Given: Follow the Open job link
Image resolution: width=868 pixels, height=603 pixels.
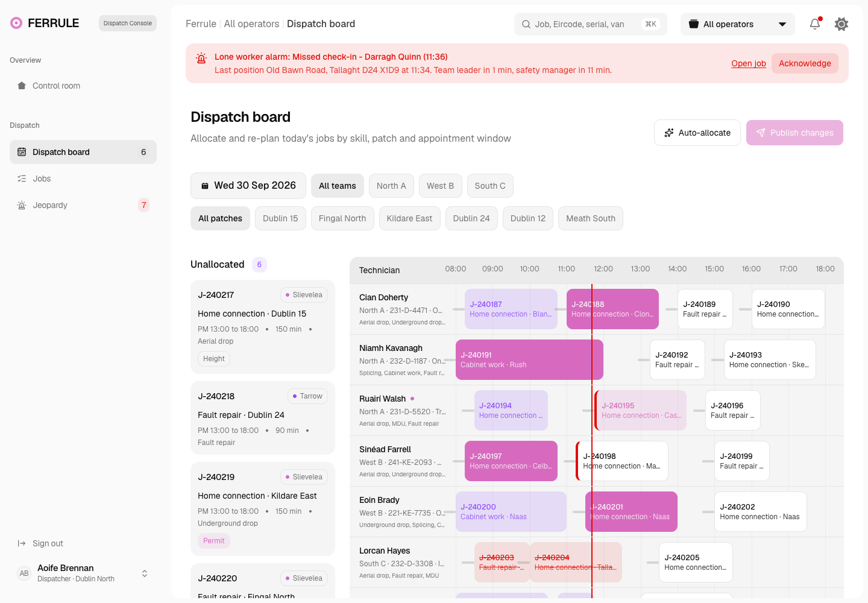Looking at the screenshot, I should [749, 63].
